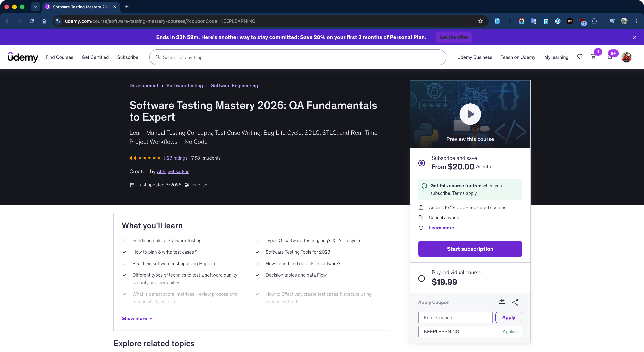
Task: Click Real time software testing using Bugzilla
Action: click(174, 263)
